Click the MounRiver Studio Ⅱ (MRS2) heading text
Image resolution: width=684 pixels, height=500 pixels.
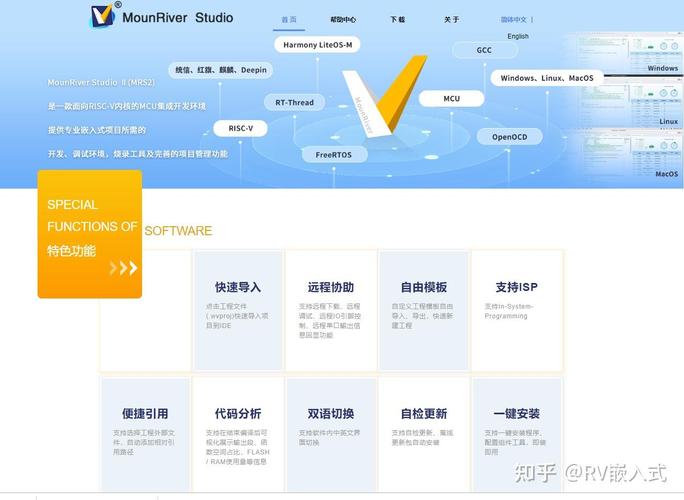(x=101, y=82)
